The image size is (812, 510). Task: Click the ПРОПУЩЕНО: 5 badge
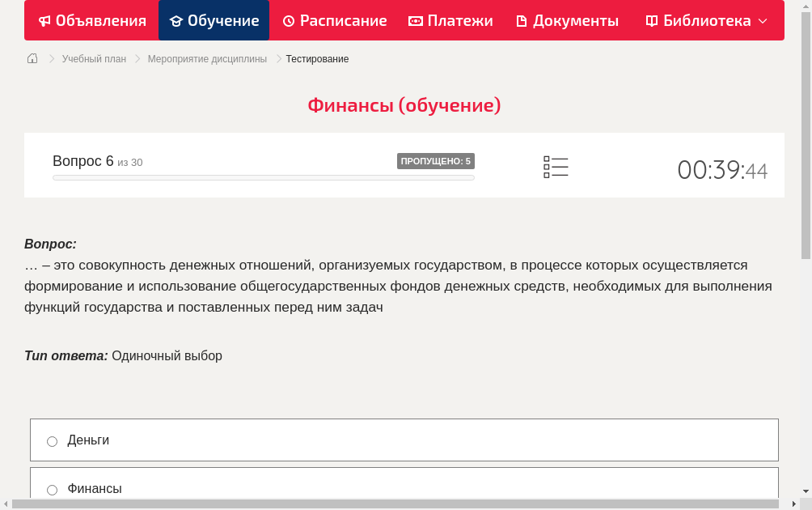tap(437, 160)
